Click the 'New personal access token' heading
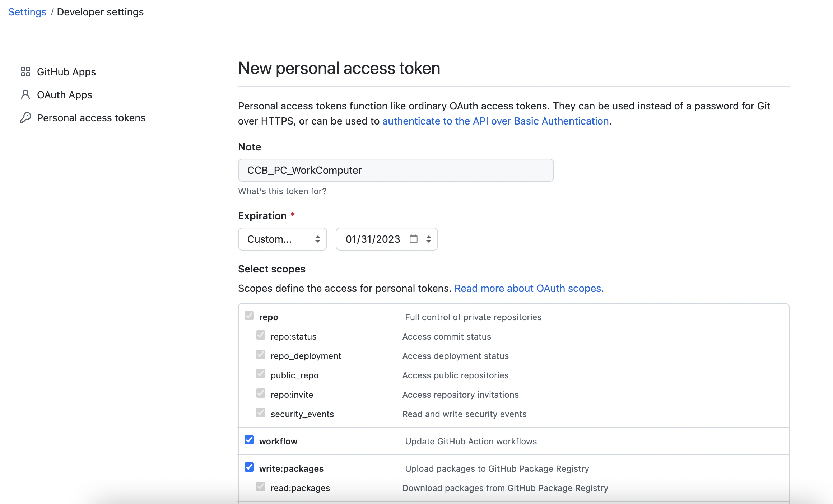The height and width of the screenshot is (504, 833). (x=339, y=68)
